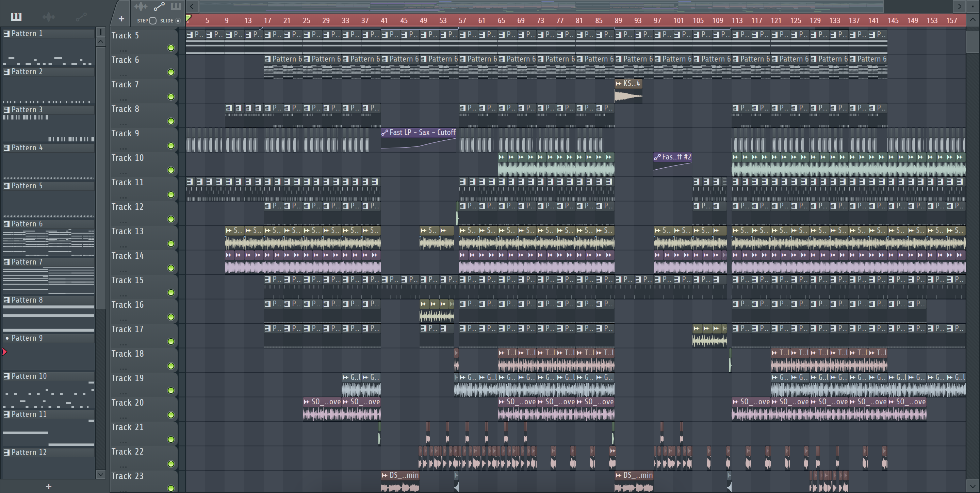Click the left arrow of the overview bar
The image size is (980, 493).
pyautogui.click(x=192, y=6)
